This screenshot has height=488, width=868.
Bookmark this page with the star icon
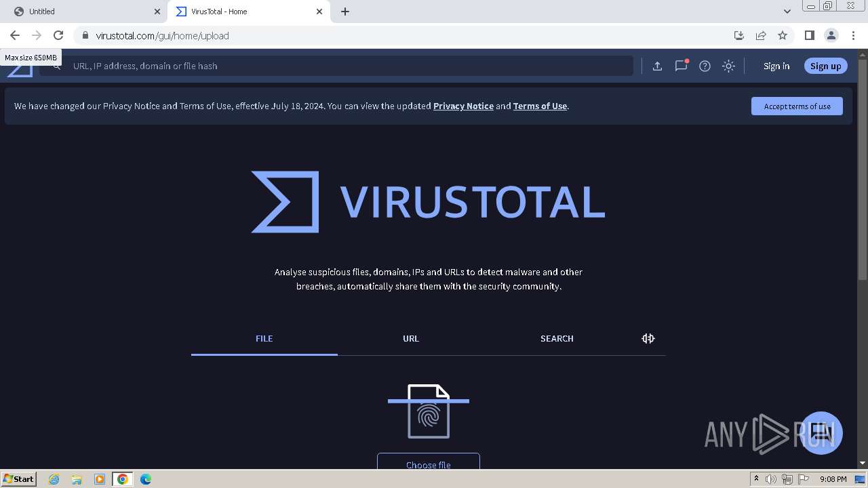[783, 35]
